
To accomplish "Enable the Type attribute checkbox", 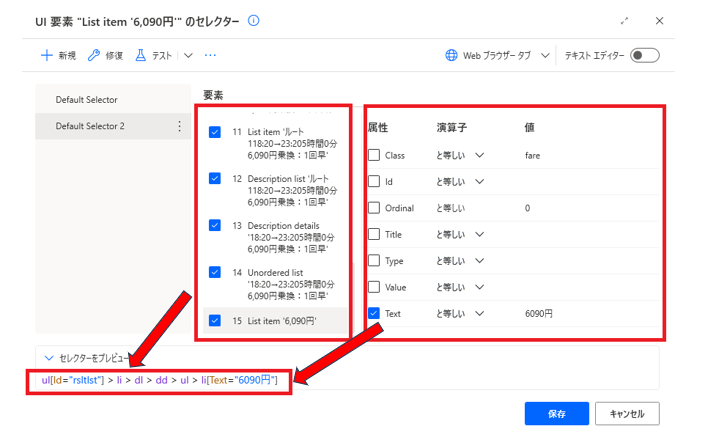I will point(374,261).
